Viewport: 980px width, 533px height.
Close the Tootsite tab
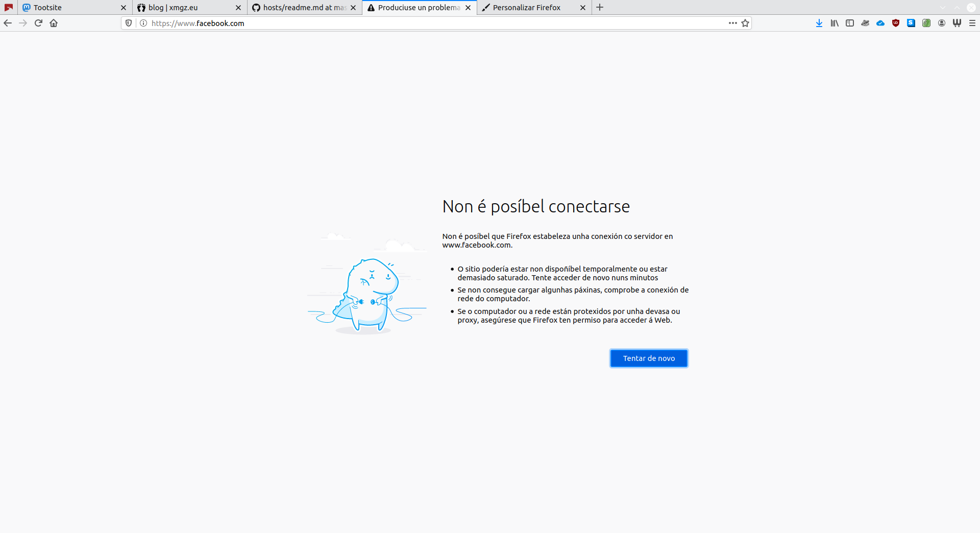click(x=124, y=8)
